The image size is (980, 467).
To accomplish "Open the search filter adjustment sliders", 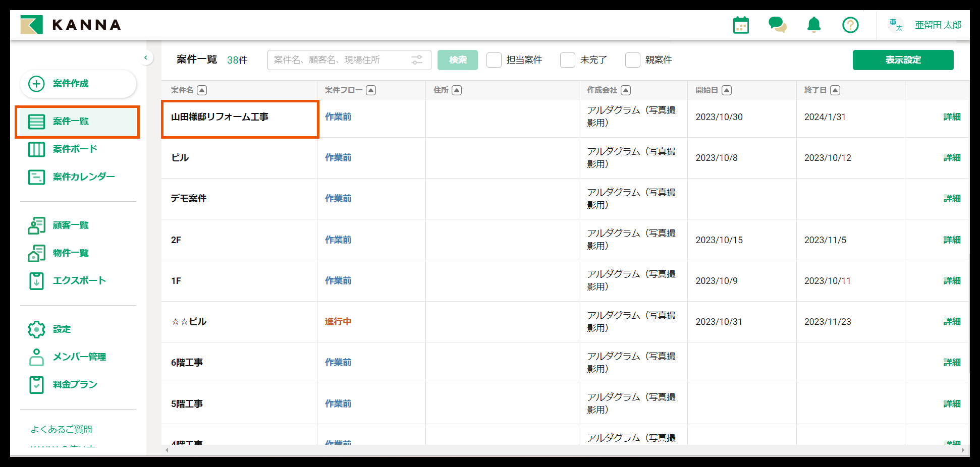I will 417,60.
